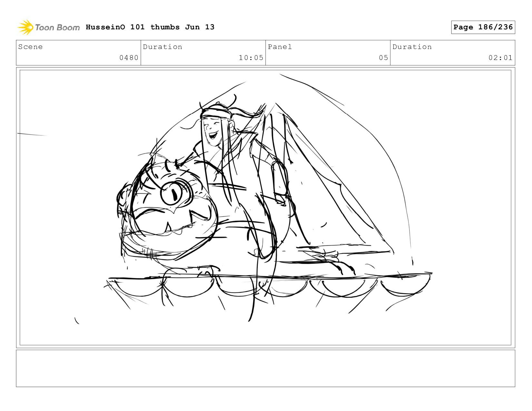Click the 'Panel' header label
The image size is (532, 411).
pos(280,47)
